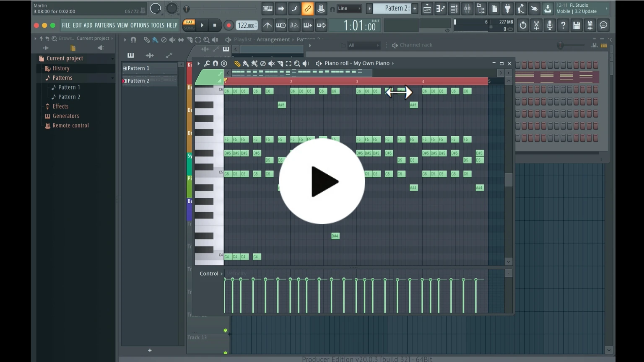Viewport: 644px width, 362px height.
Task: Enable wait for input to start playing
Action: tap(281, 26)
